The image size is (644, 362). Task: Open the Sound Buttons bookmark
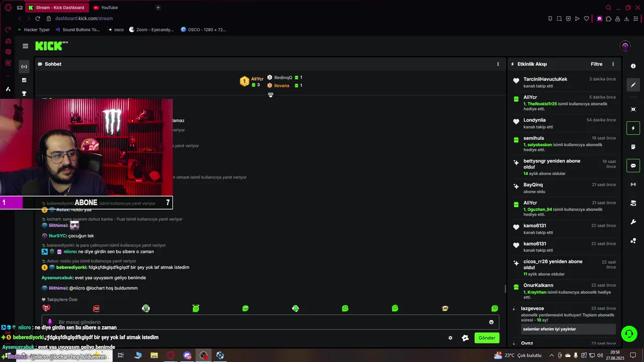(78, 30)
